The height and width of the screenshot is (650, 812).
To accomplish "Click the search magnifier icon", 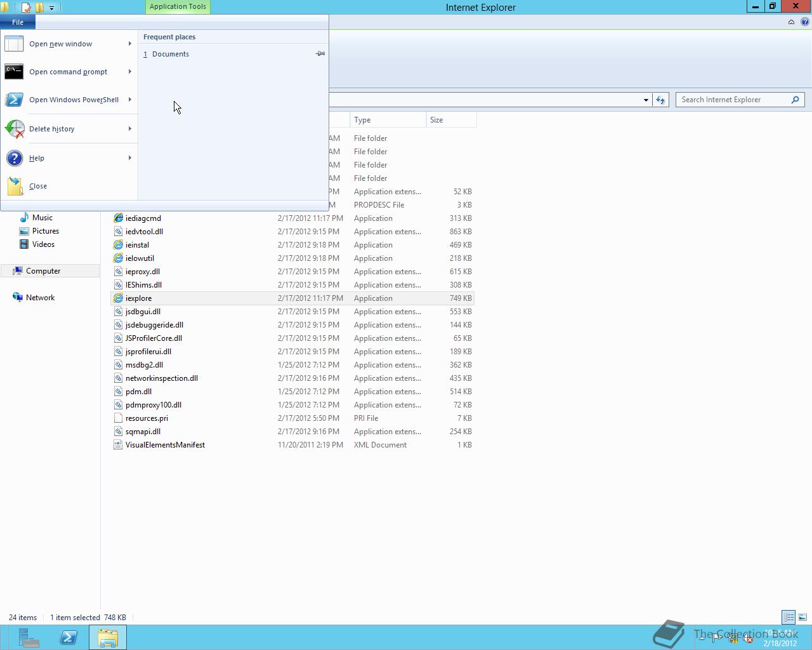I will [795, 100].
